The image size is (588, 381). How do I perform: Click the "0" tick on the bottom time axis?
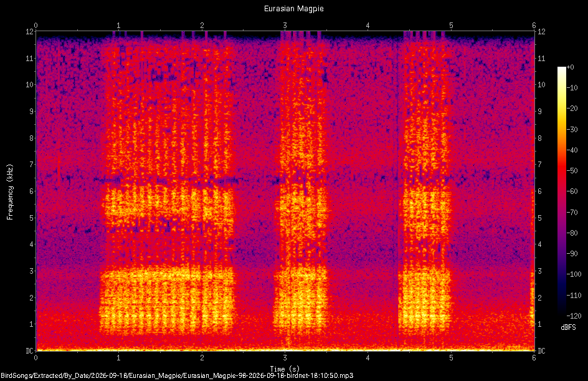coord(36,358)
